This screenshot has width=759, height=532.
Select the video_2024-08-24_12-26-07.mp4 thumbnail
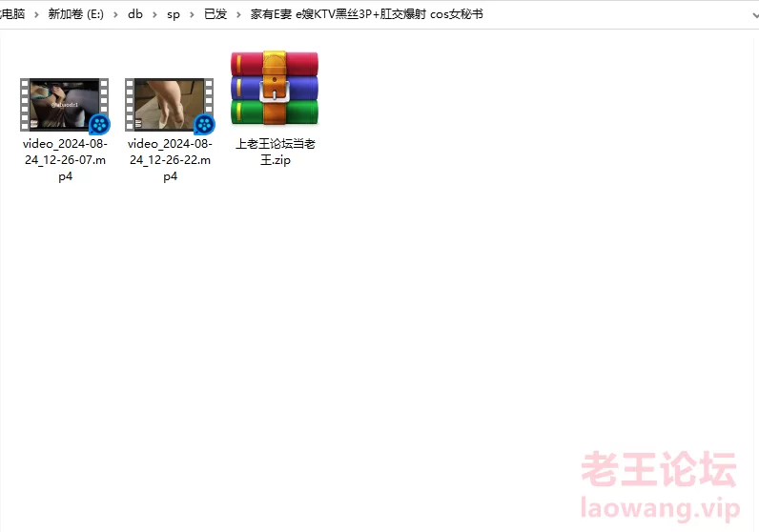65,105
